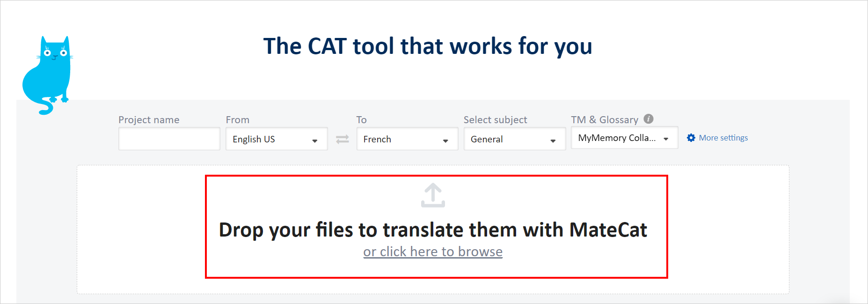The height and width of the screenshot is (304, 868).
Task: Open the More settings link
Action: point(723,138)
